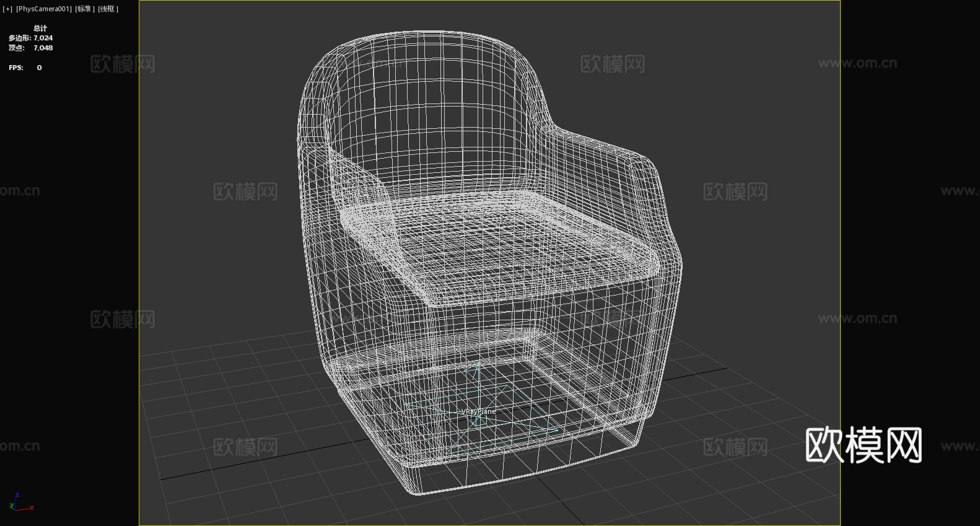
Task: Open the PhysCamera001 viewport view menu
Action: [x=44, y=9]
